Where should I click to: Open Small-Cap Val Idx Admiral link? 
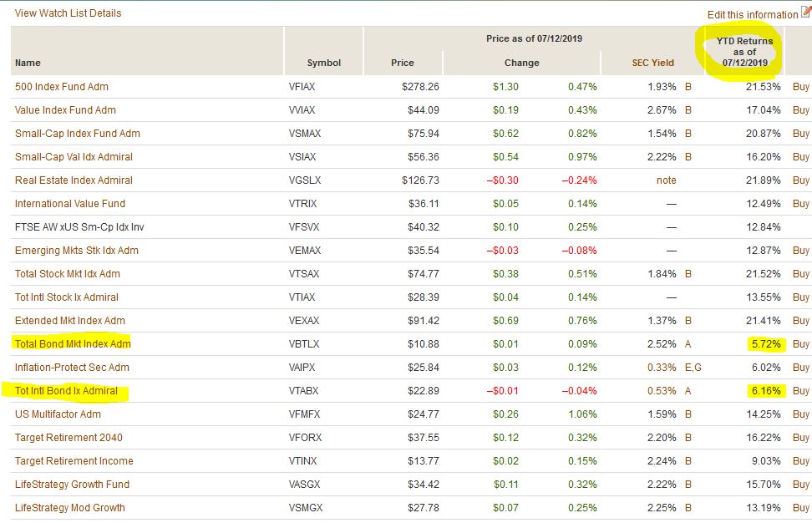[74, 156]
